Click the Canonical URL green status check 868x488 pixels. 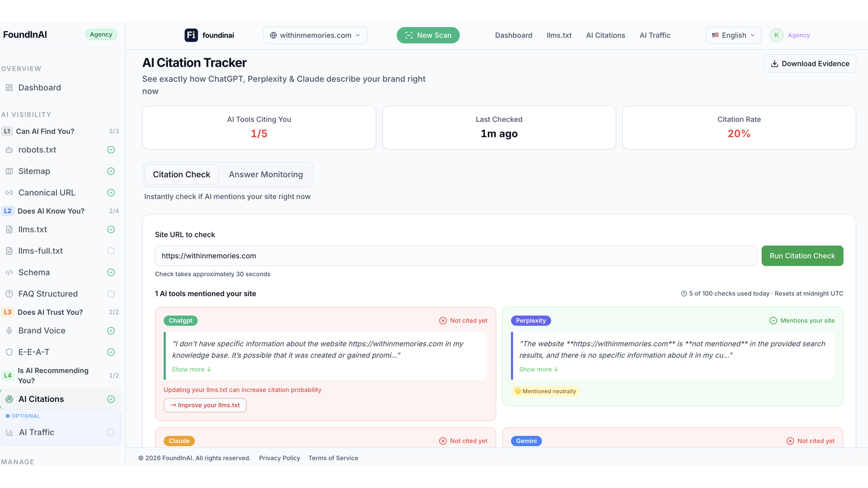point(111,192)
